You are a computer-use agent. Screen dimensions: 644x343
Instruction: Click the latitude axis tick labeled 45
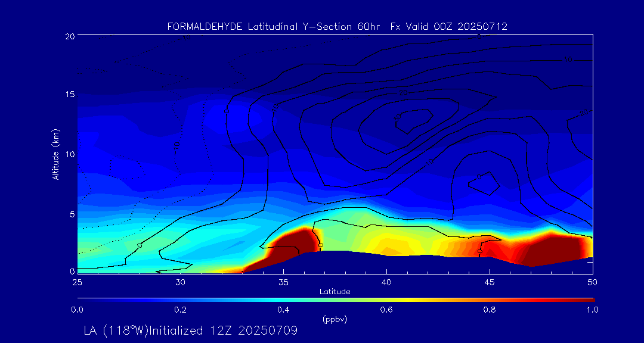pos(490,282)
